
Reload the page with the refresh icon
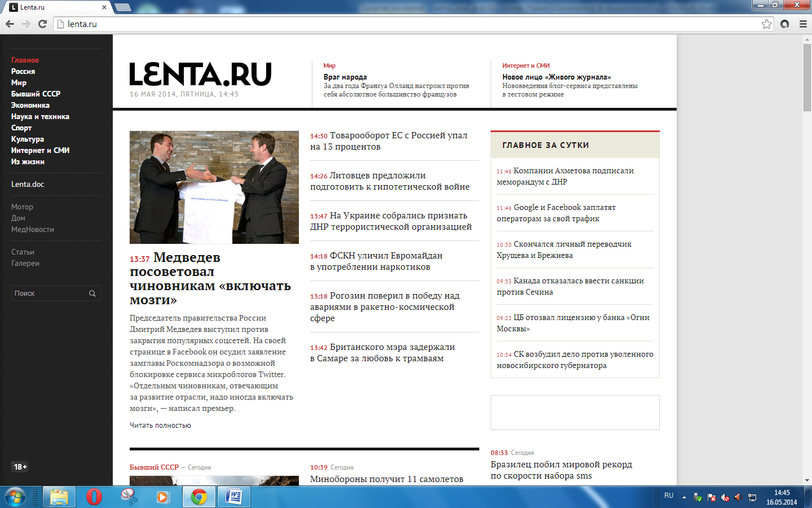pos(42,24)
